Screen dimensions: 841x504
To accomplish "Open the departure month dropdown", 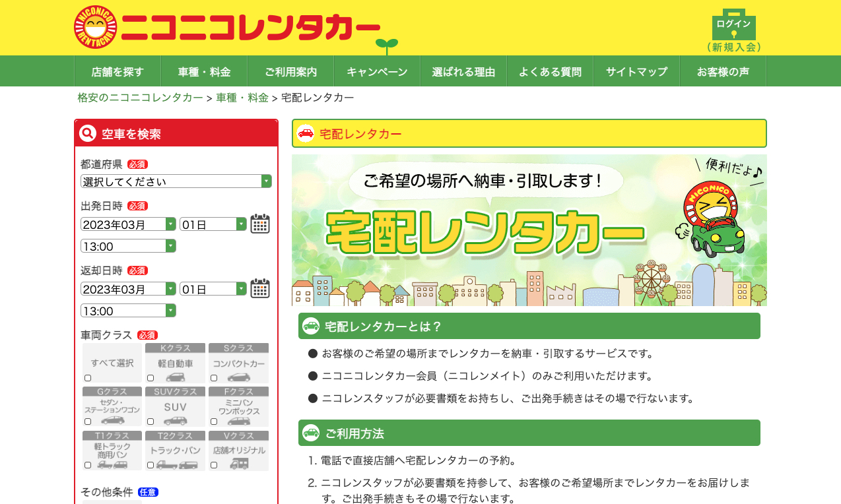I will tap(128, 224).
